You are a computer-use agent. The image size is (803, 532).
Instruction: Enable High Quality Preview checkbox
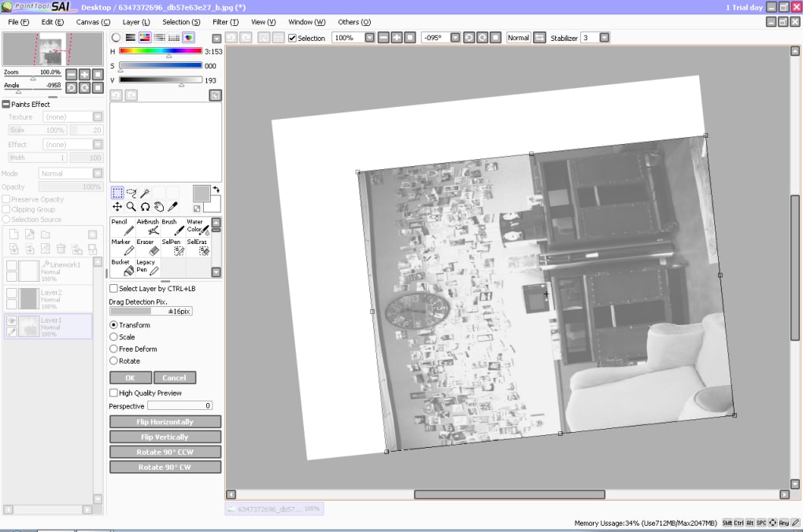[x=113, y=393]
